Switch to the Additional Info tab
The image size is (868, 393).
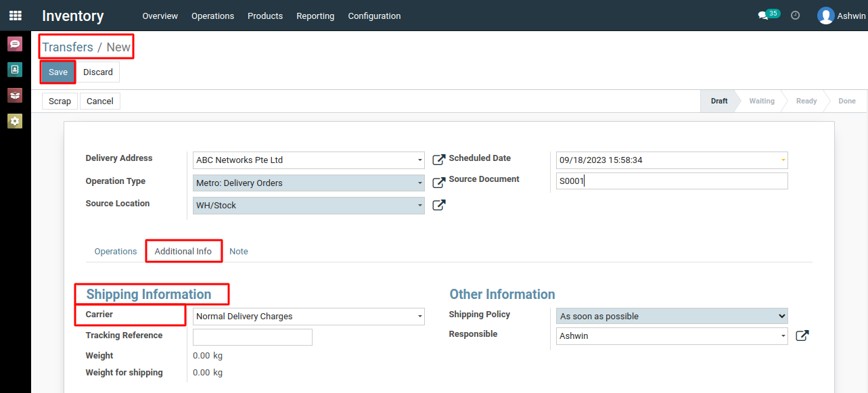tap(183, 251)
